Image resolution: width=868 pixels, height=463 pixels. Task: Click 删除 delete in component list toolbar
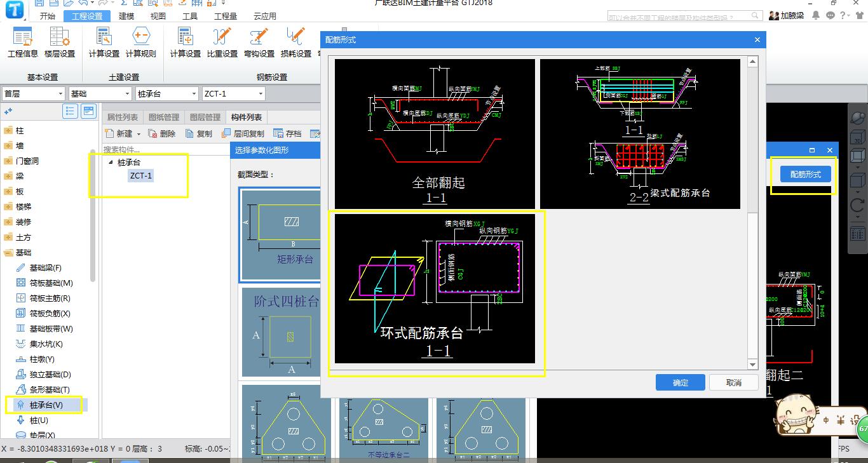(162, 133)
